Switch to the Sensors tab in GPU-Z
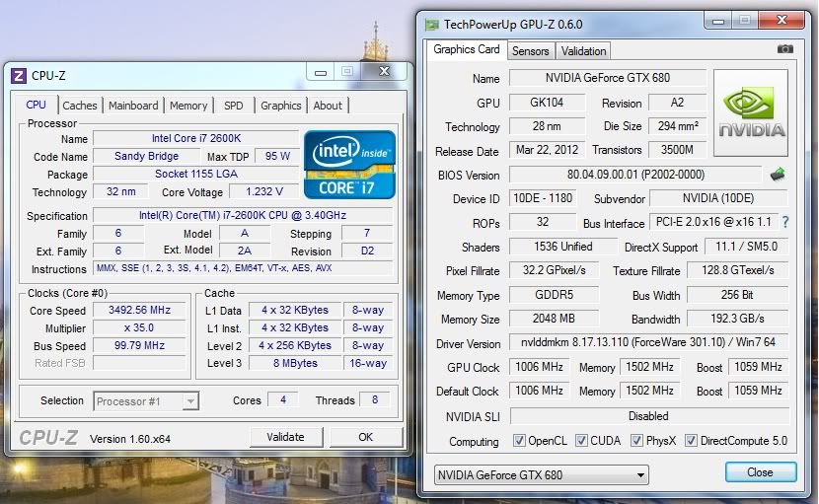Viewport: 819px width, 504px height. click(x=530, y=51)
